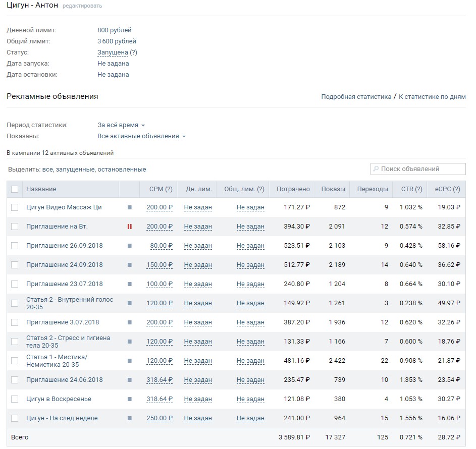
Task: Click the pause status icon for Приглашение на Вт.
Action: [x=130, y=227]
